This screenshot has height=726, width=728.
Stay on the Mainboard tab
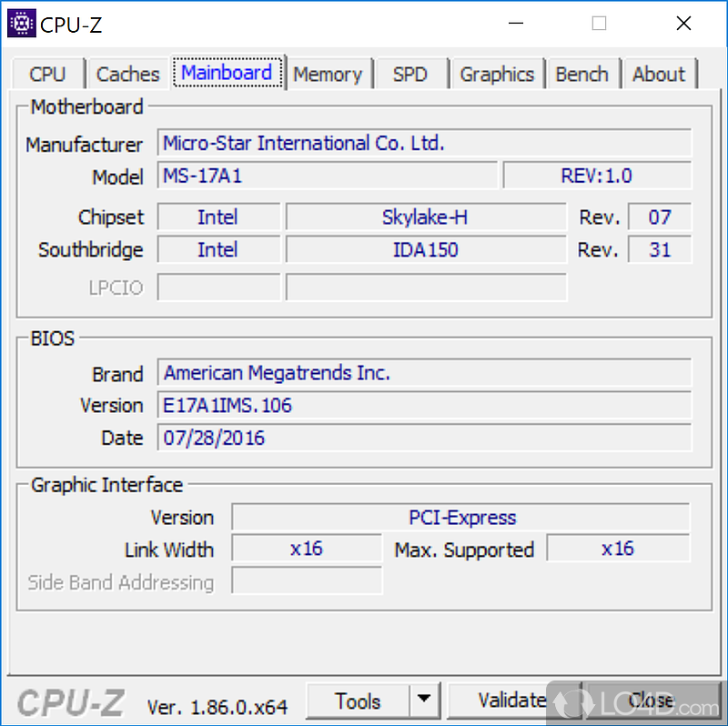pyautogui.click(x=227, y=74)
